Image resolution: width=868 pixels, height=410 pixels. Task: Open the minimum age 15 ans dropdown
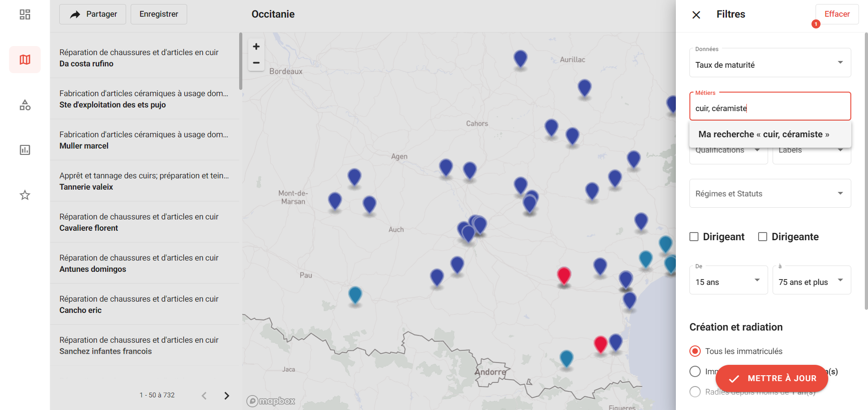[x=729, y=280]
